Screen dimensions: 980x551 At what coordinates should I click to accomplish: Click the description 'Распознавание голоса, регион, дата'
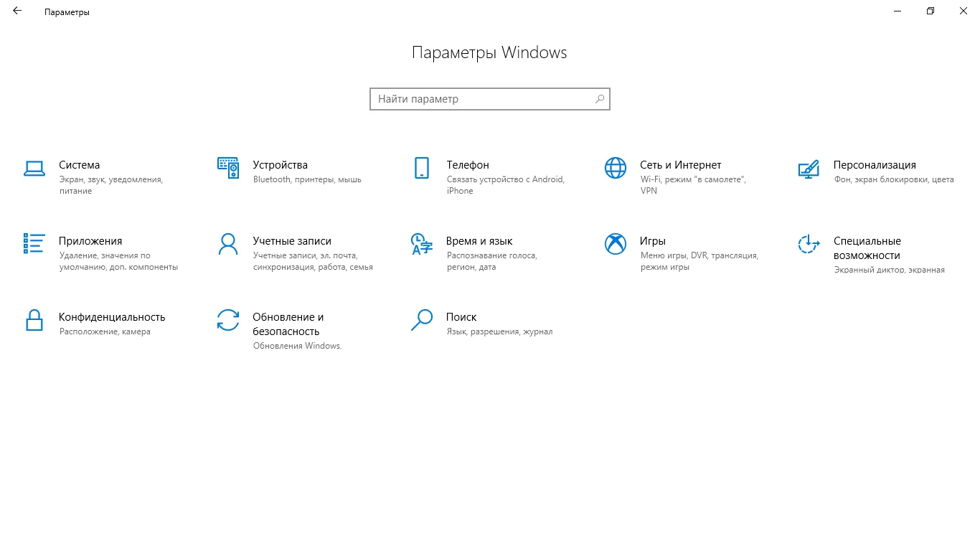(x=492, y=261)
